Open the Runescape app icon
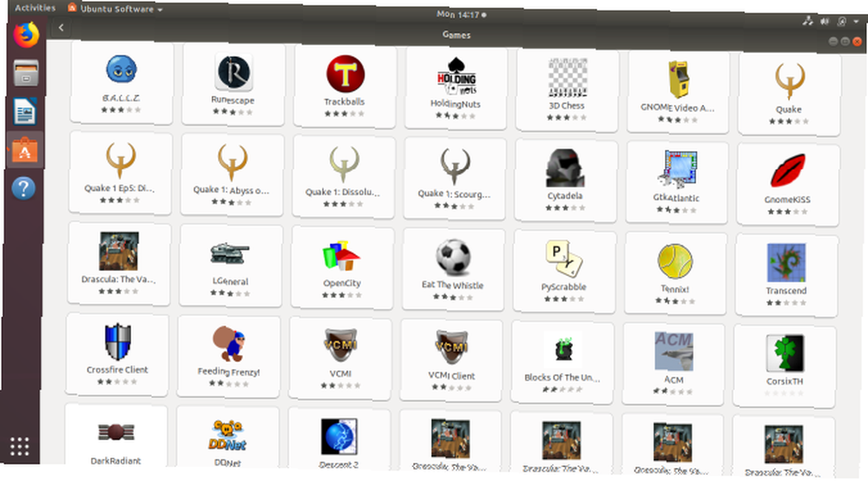This screenshot has width=868, height=481. [233, 72]
